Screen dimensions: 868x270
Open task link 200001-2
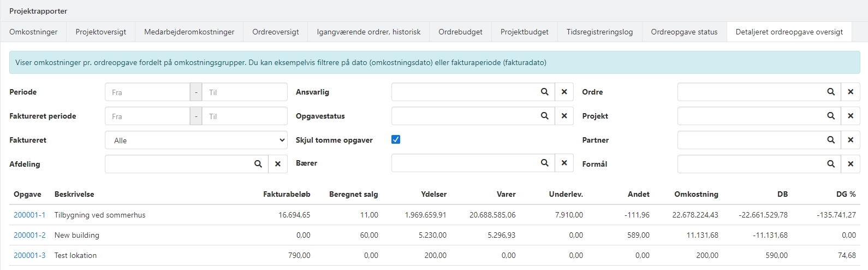(29, 235)
